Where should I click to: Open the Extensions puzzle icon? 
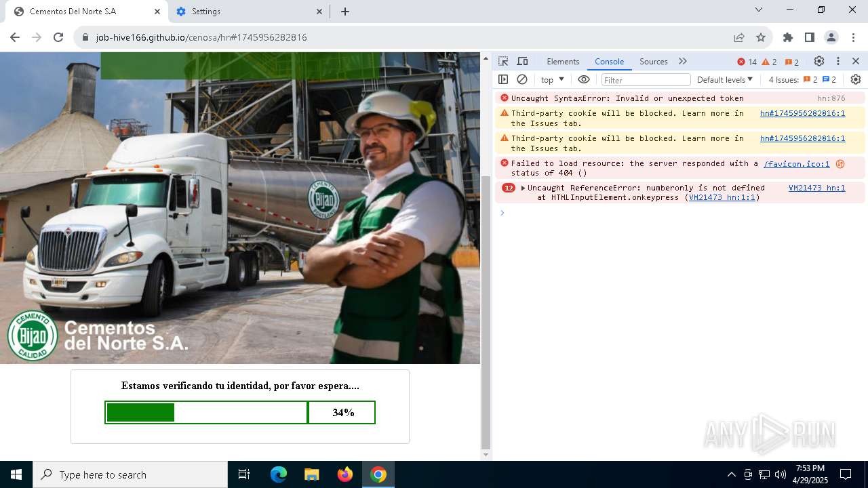pos(788,37)
